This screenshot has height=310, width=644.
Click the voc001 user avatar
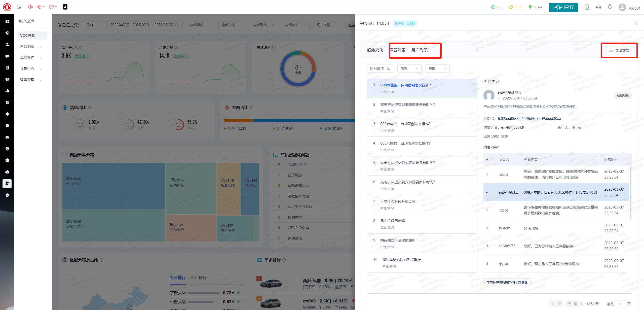coord(622,7)
